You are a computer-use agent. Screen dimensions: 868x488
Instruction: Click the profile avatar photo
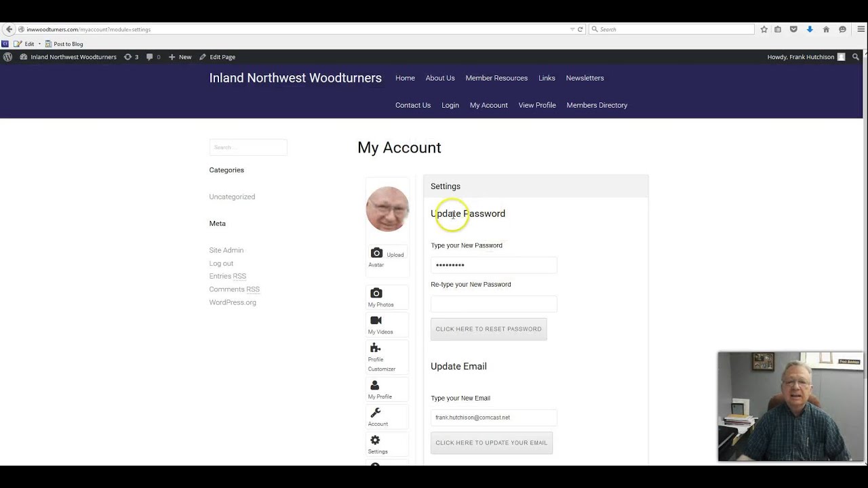coord(387,209)
